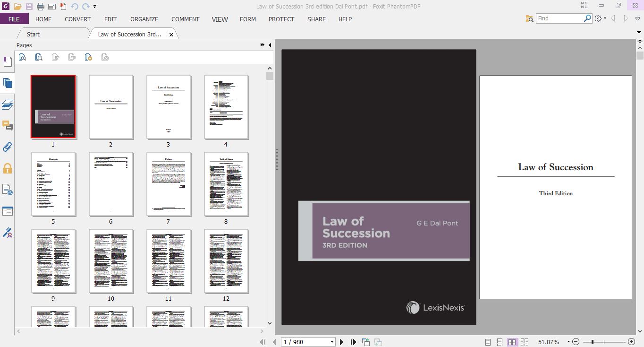Open the HELP ribbon tab
644x347 pixels.
tap(345, 19)
